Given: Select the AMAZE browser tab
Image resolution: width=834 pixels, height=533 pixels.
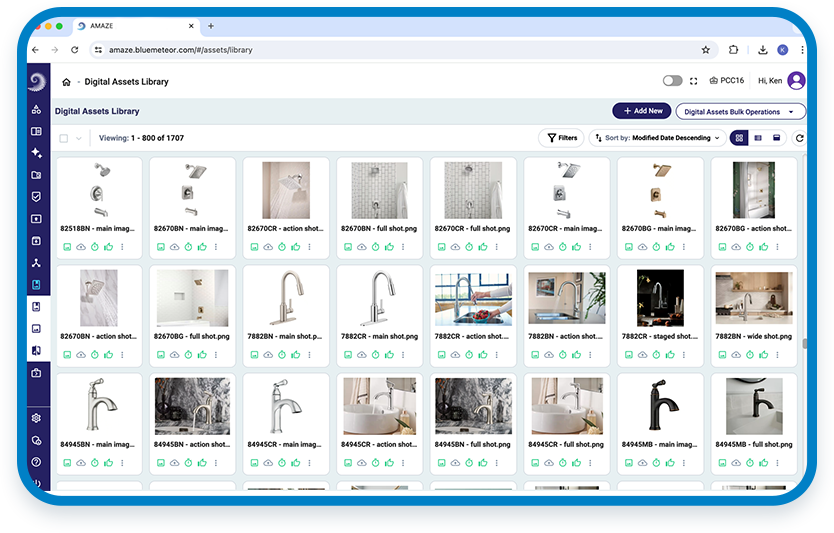Looking at the screenshot, I should 136,26.
